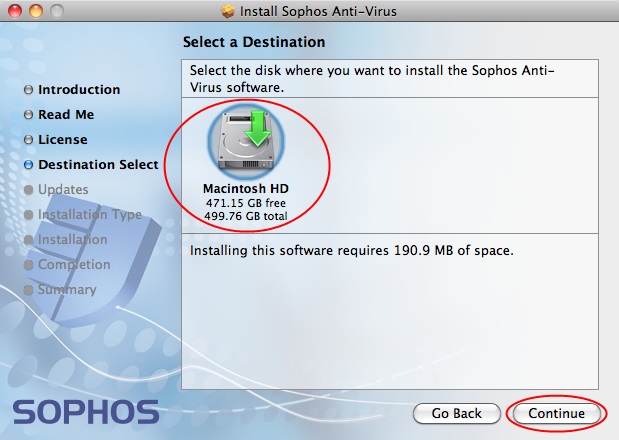
Task: Click the package icon in title bar
Action: pos(227,11)
